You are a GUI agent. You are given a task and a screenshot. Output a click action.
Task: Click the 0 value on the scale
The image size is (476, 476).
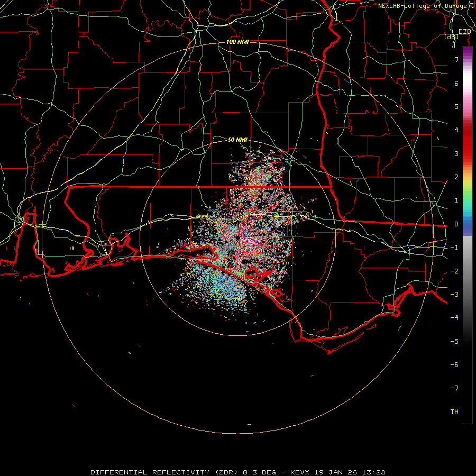coord(456,224)
